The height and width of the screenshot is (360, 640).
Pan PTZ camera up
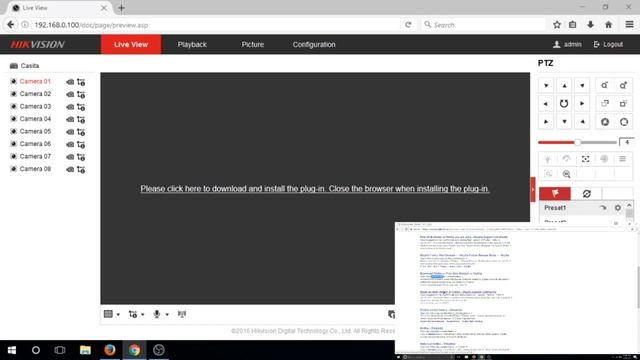(x=564, y=86)
